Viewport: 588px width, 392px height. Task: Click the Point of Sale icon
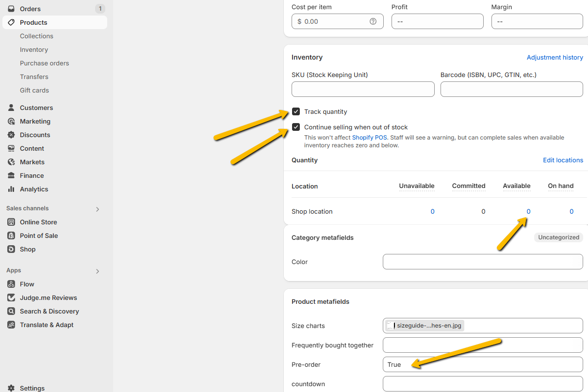coord(11,235)
